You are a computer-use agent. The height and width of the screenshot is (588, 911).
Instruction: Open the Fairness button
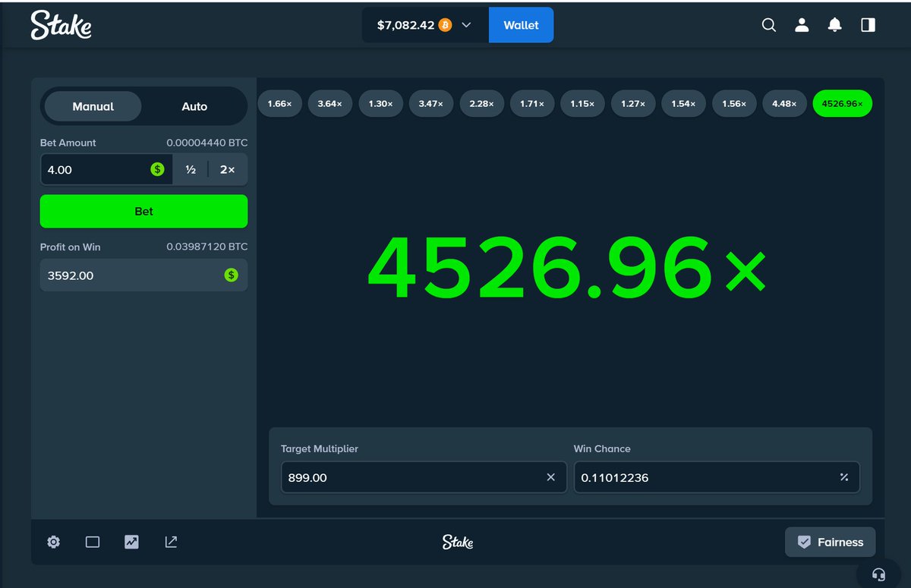pyautogui.click(x=830, y=542)
